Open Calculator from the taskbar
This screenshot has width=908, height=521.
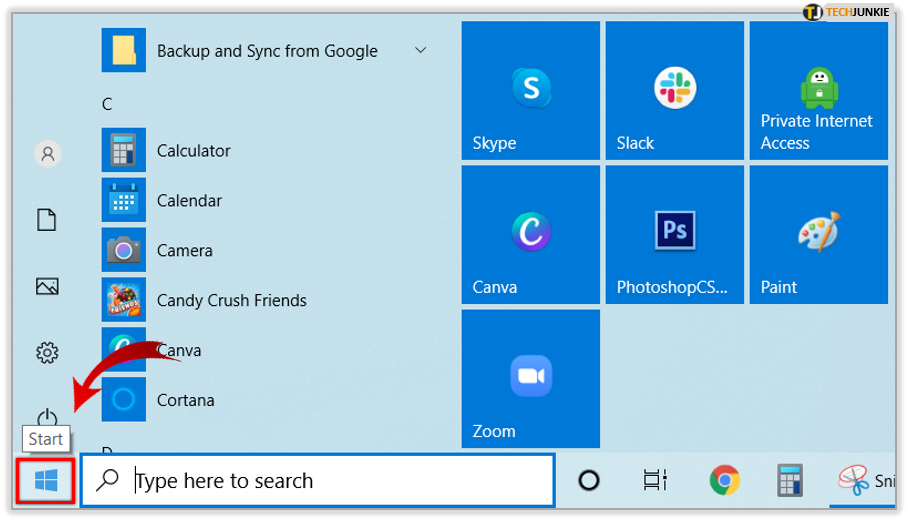coord(790,480)
